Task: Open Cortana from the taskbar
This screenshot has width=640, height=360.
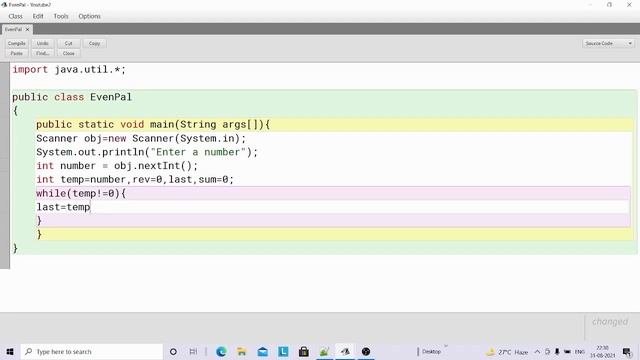Action: tap(173, 351)
